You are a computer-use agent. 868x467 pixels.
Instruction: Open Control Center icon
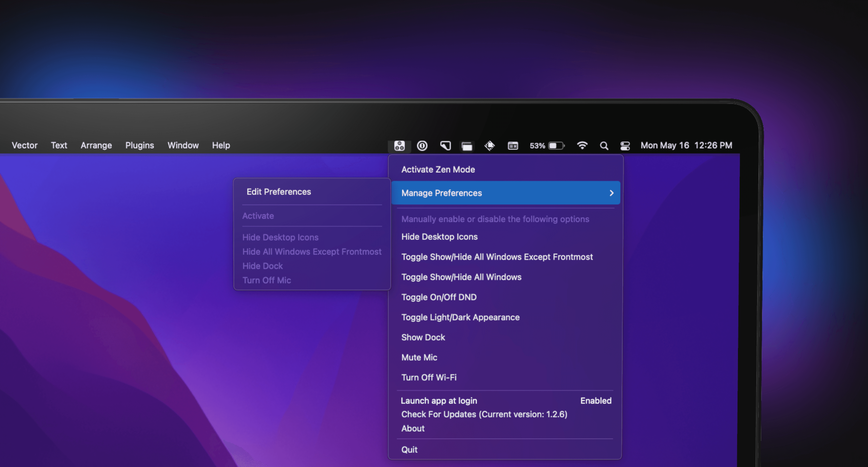[x=625, y=146]
